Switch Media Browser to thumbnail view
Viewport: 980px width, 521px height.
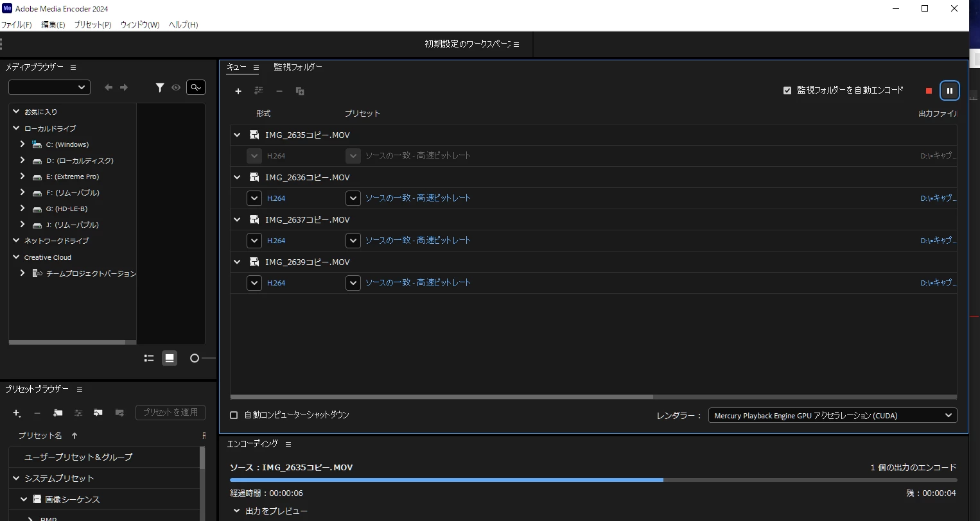click(170, 358)
